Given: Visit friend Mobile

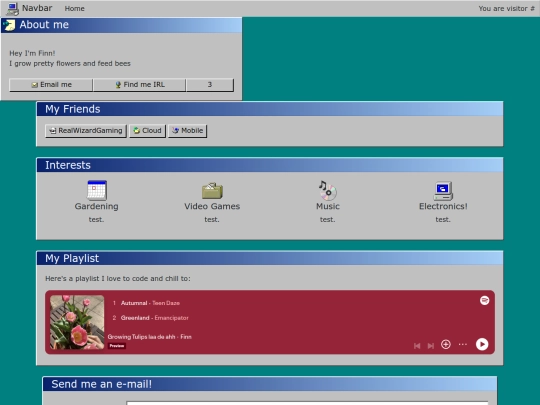Looking at the screenshot, I should 187,131.
